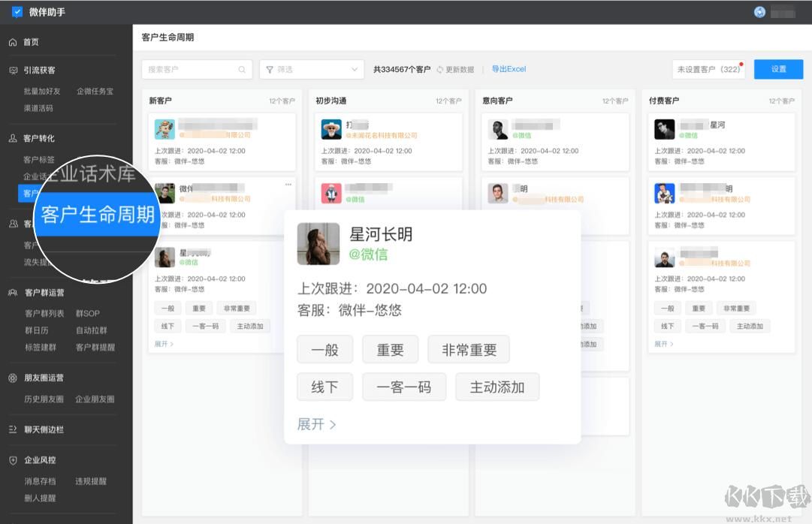Select the 客户转化 section icon
The height and width of the screenshot is (524, 812).
pos(13,138)
